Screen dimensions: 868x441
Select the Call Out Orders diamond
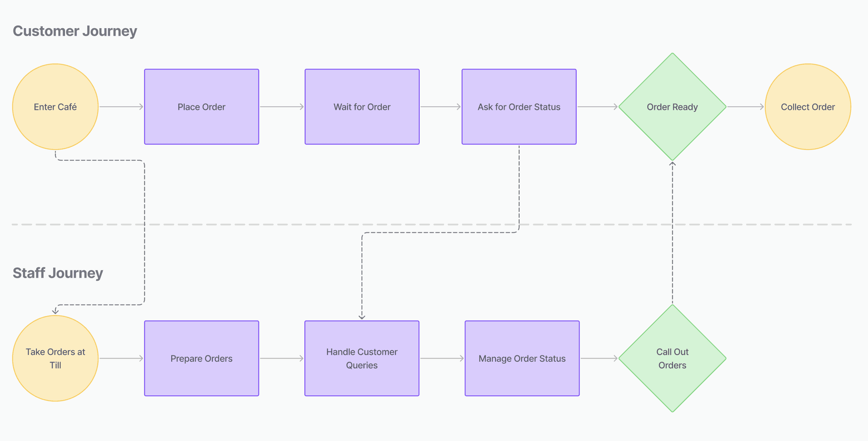(672, 358)
